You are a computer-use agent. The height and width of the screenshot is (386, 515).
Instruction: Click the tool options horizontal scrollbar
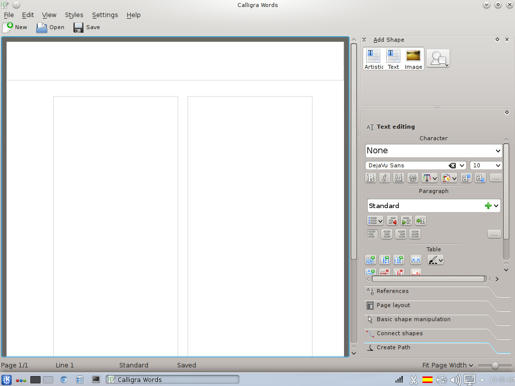click(429, 279)
